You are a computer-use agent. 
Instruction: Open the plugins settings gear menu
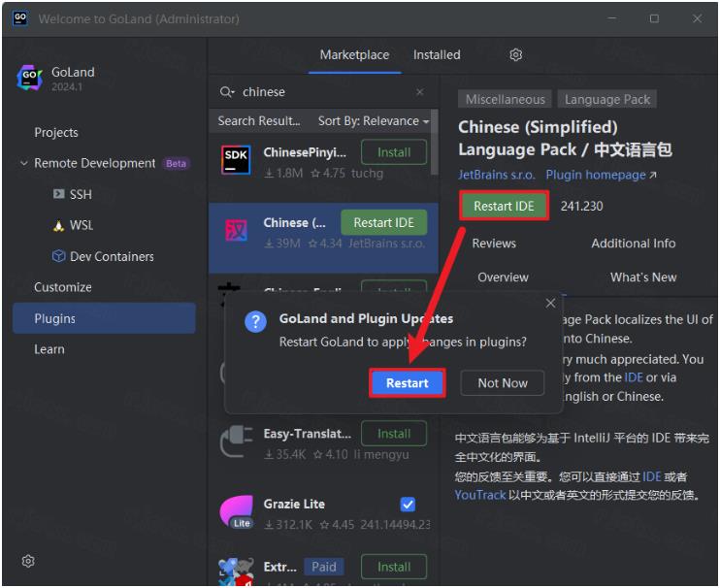(515, 55)
